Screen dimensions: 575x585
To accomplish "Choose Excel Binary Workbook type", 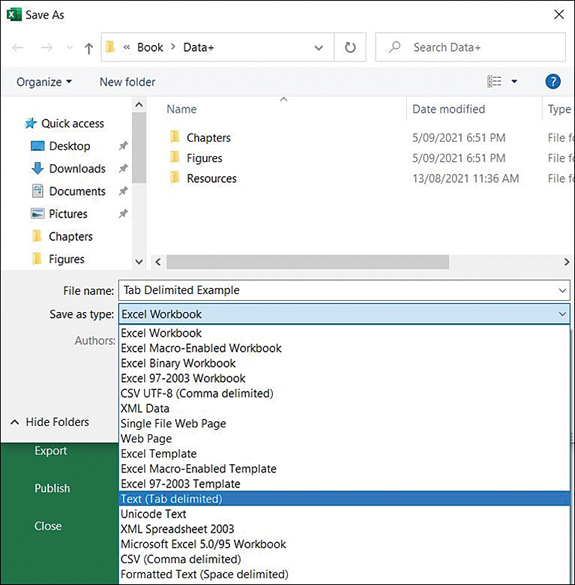I will [x=344, y=363].
